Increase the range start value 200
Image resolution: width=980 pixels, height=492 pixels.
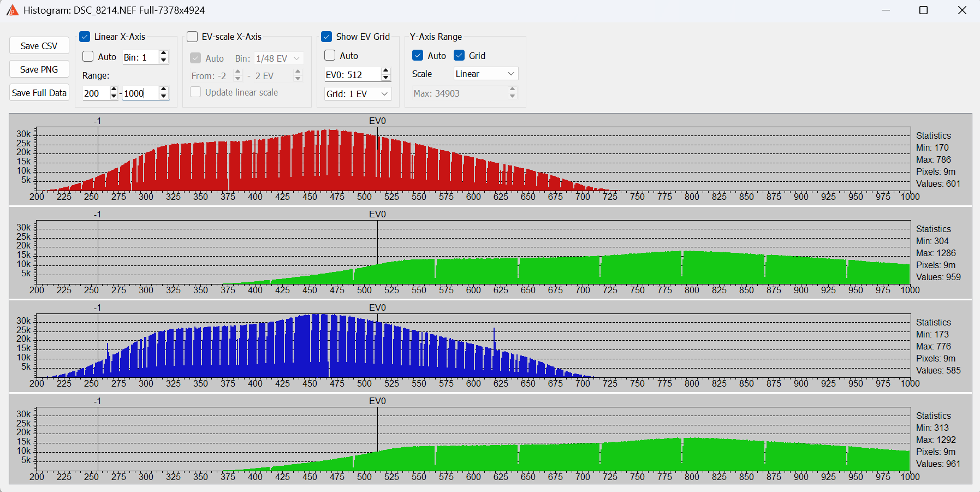pos(114,90)
